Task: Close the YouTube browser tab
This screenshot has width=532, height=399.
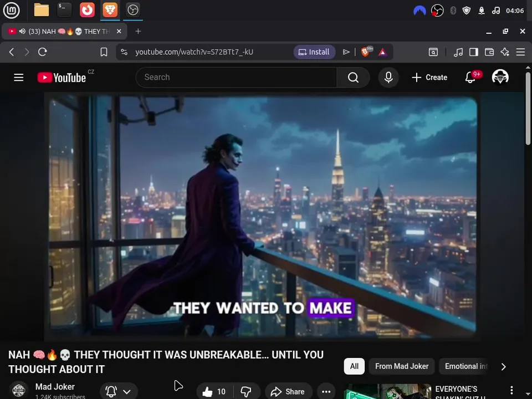Action: pyautogui.click(x=119, y=31)
